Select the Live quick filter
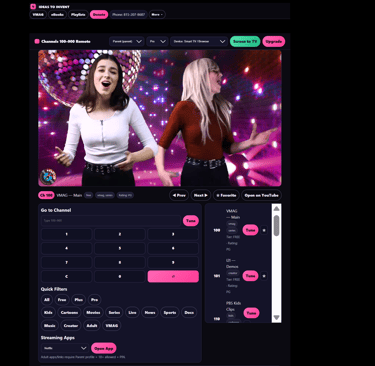Viewport: 375px width, 366px height. pyautogui.click(x=132, y=313)
